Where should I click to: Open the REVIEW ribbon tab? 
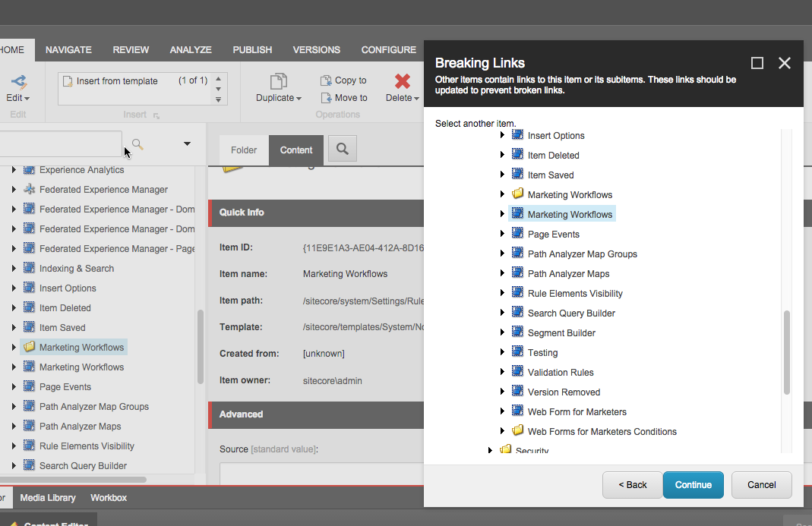tap(131, 49)
